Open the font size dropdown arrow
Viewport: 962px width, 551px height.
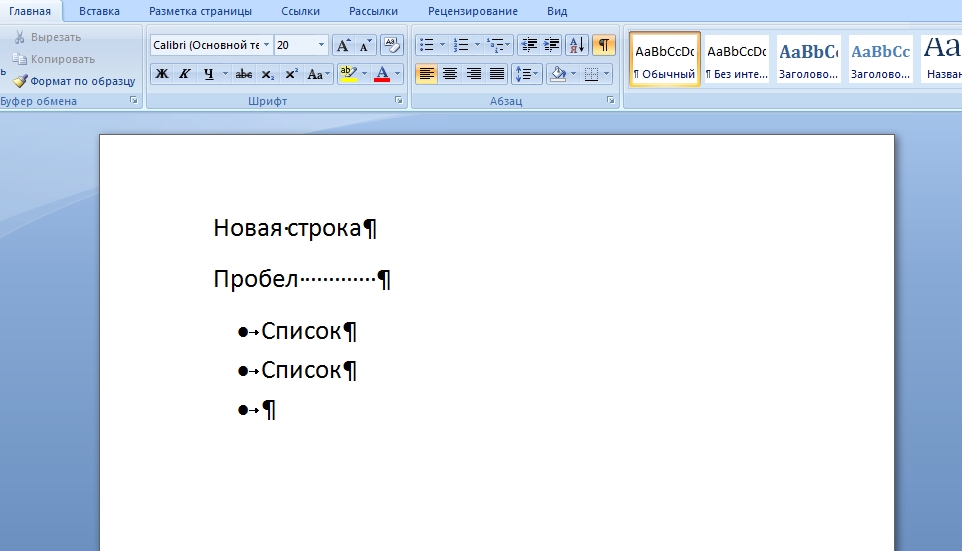(x=321, y=45)
